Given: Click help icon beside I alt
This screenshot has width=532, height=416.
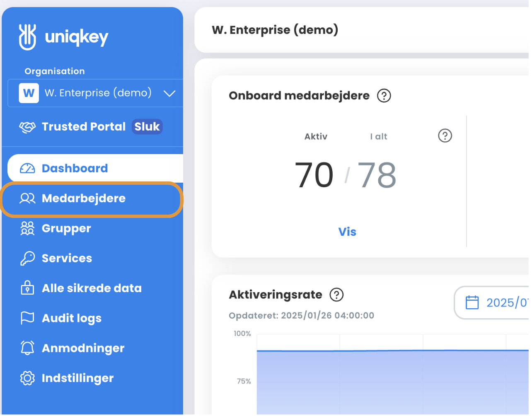Looking at the screenshot, I should coord(445,135).
